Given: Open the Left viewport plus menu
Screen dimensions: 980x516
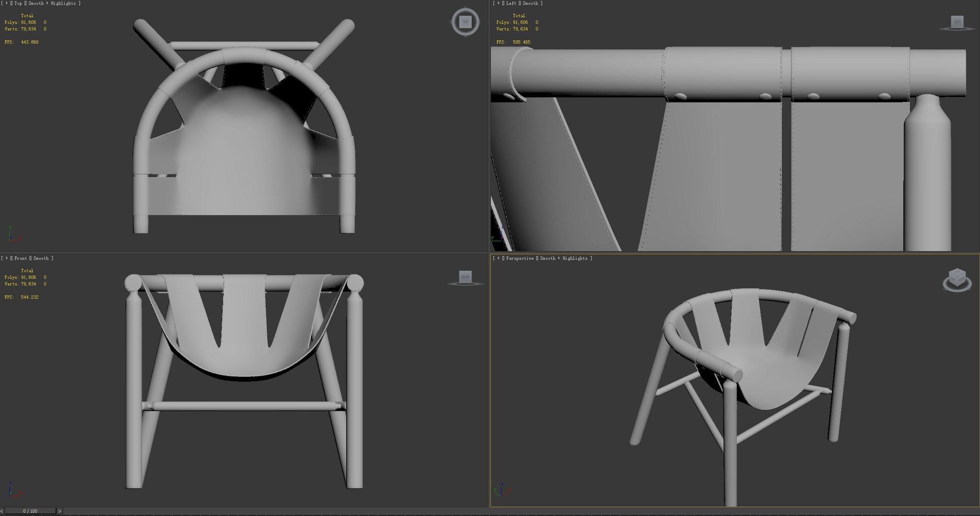Looking at the screenshot, I should click(499, 4).
